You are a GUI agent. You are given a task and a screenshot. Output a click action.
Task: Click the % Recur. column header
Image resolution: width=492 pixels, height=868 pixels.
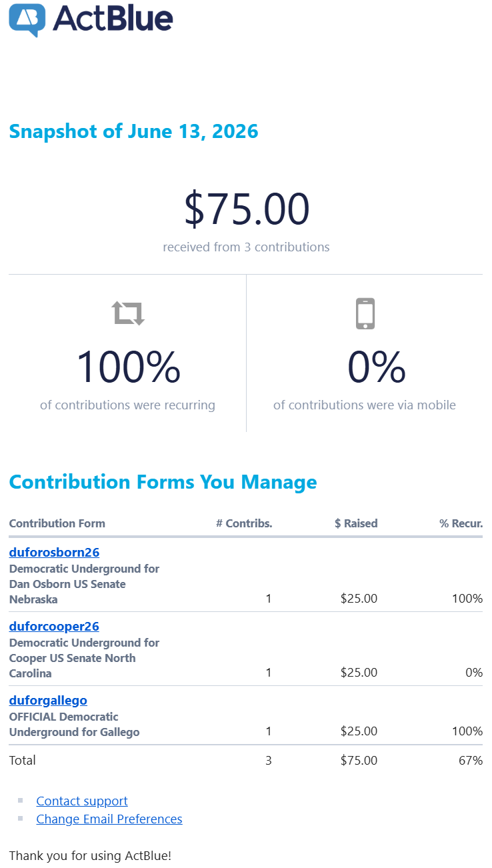click(461, 523)
